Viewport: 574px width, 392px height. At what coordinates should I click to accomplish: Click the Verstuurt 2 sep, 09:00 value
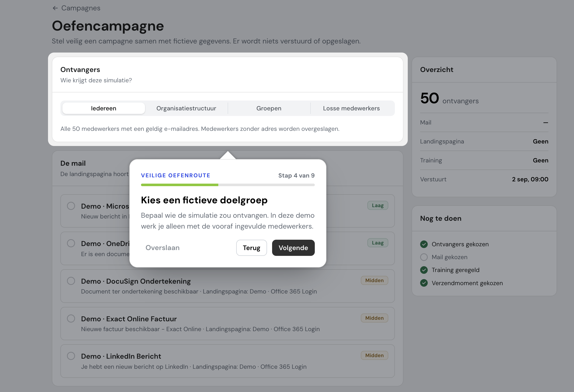coord(530,179)
